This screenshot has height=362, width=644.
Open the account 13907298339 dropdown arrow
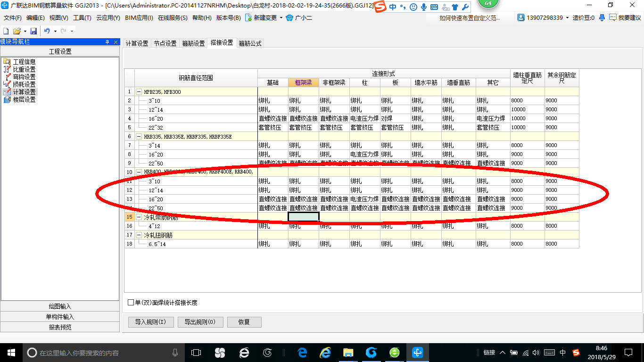coord(568,18)
